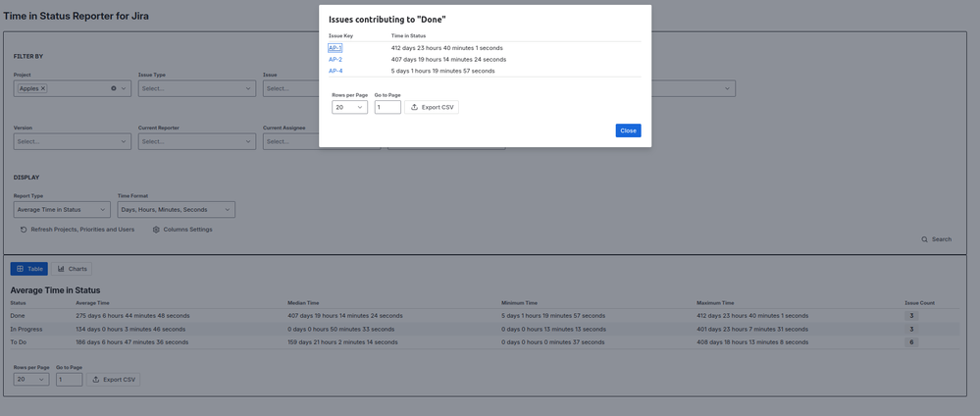
Task: Click issue count badge for Done row
Action: pyautogui.click(x=911, y=316)
